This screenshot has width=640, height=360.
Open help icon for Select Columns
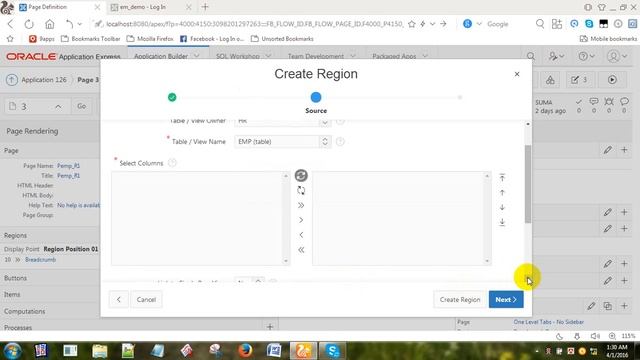[x=172, y=163]
